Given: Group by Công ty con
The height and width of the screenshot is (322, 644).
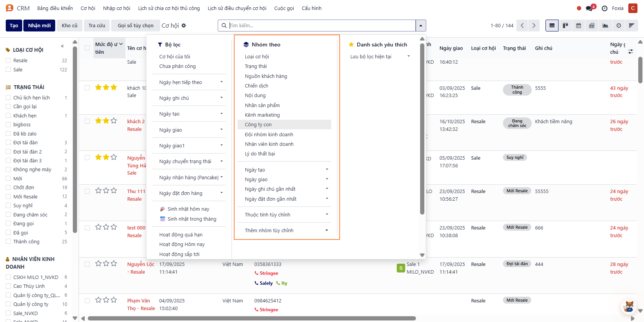Looking at the screenshot, I should coord(258,125).
